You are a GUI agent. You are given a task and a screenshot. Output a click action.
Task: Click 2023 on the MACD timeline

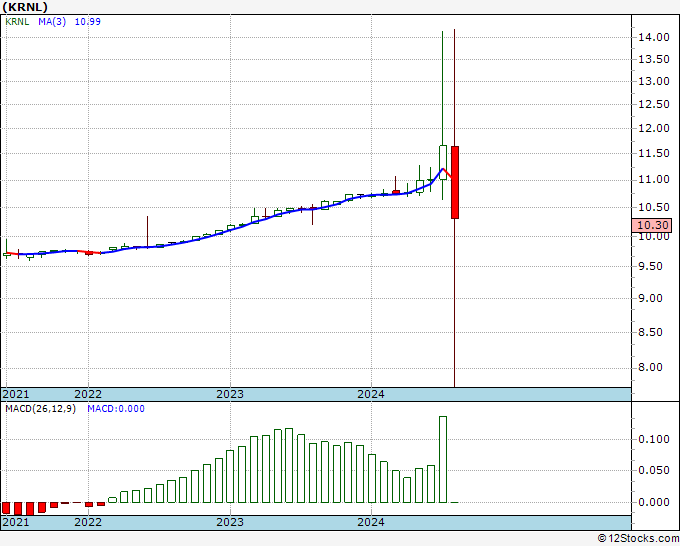pos(230,522)
